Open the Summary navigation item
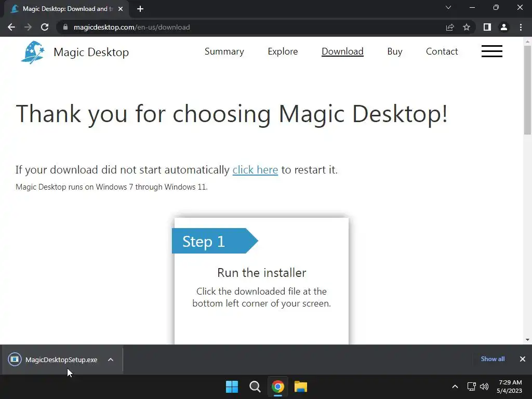This screenshot has width=532, height=399. point(224,51)
